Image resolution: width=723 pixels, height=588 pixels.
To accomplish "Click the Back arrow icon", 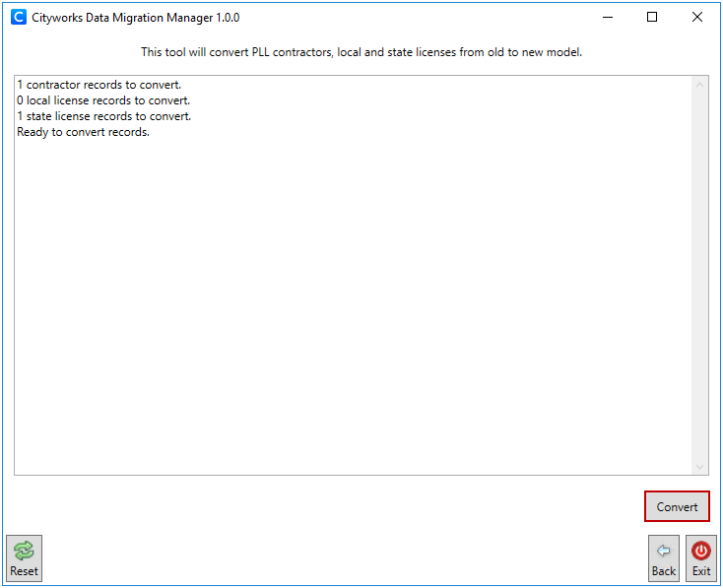I will pyautogui.click(x=663, y=552).
